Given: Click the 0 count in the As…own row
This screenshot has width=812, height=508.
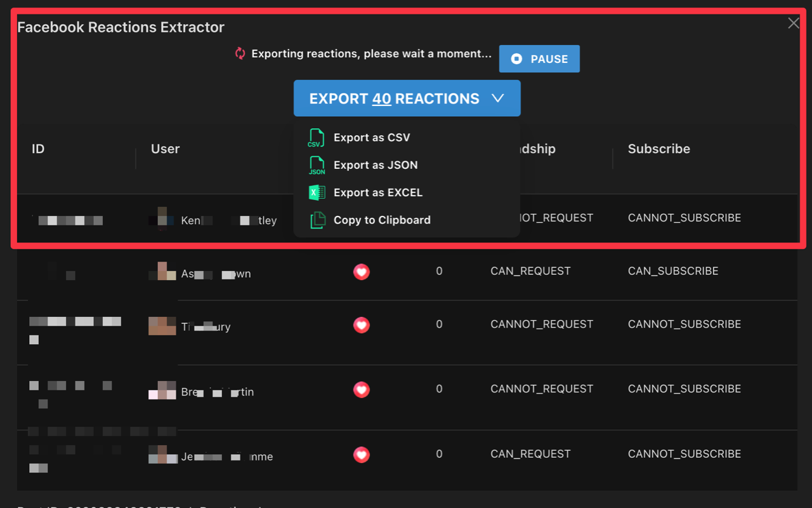Looking at the screenshot, I should 439,271.
